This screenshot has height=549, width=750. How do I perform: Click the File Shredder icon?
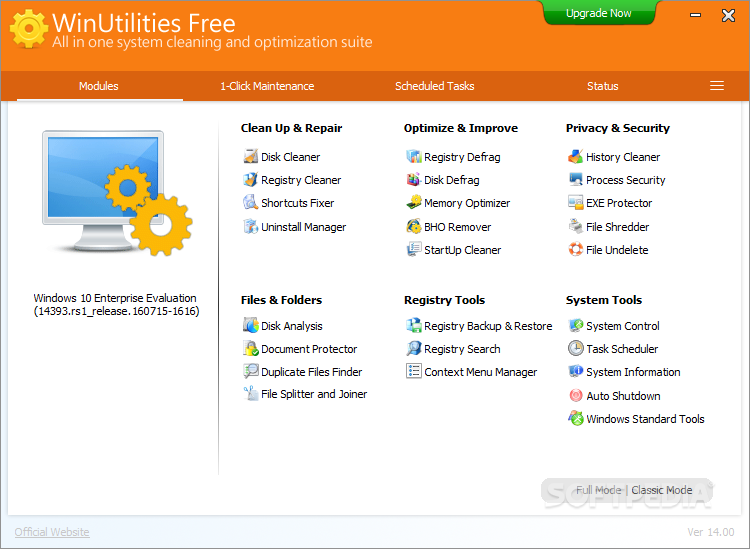pyautogui.click(x=576, y=226)
